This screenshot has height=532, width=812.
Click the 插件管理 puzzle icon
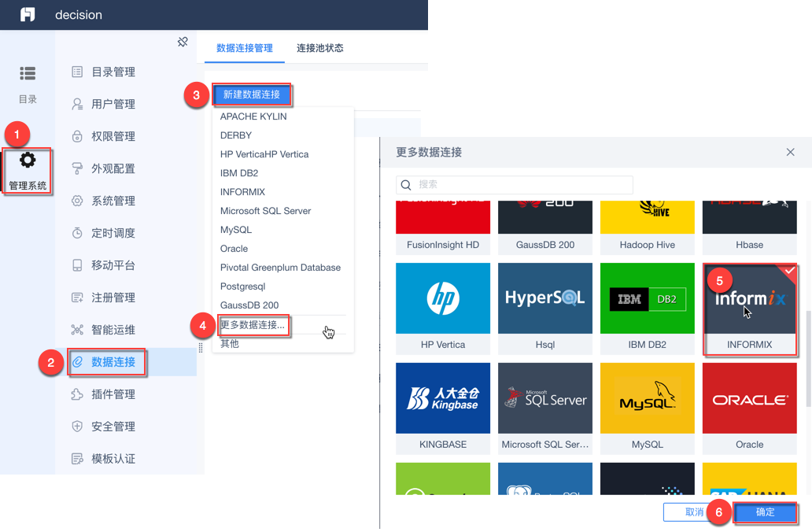[77, 394]
